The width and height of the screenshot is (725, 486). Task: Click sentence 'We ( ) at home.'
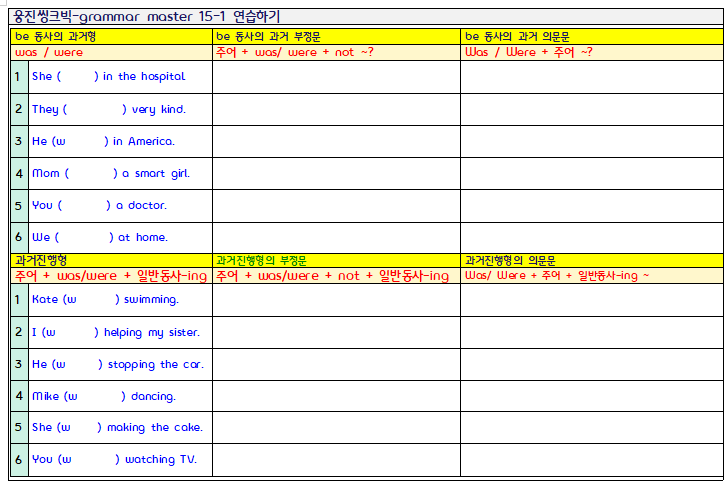100,237
